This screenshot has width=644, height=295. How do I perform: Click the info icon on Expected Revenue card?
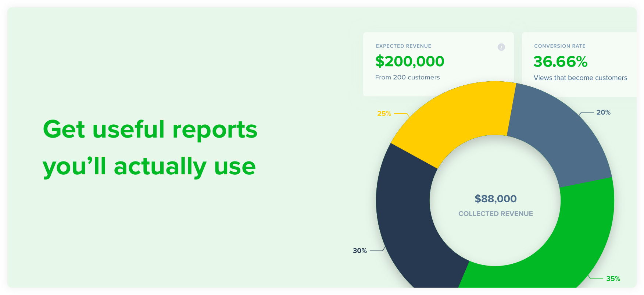(x=501, y=47)
